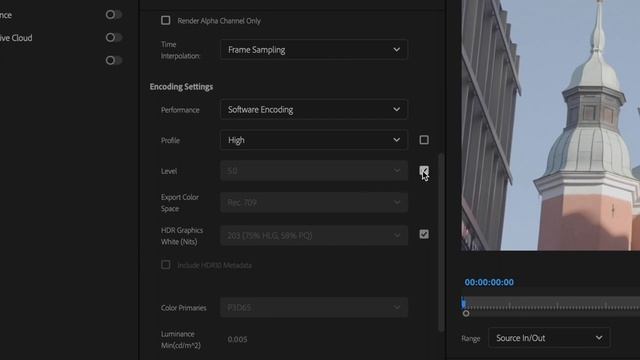Screen dimensions: 640x360
Task: Open the Range Source In/Out dropdown
Action: tap(549, 338)
